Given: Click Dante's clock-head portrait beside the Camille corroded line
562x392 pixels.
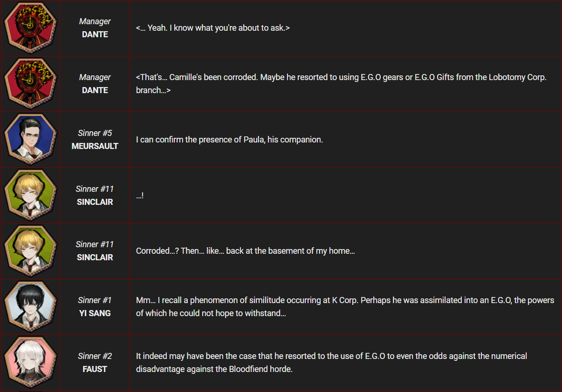Looking at the screenshot, I should coord(30,84).
